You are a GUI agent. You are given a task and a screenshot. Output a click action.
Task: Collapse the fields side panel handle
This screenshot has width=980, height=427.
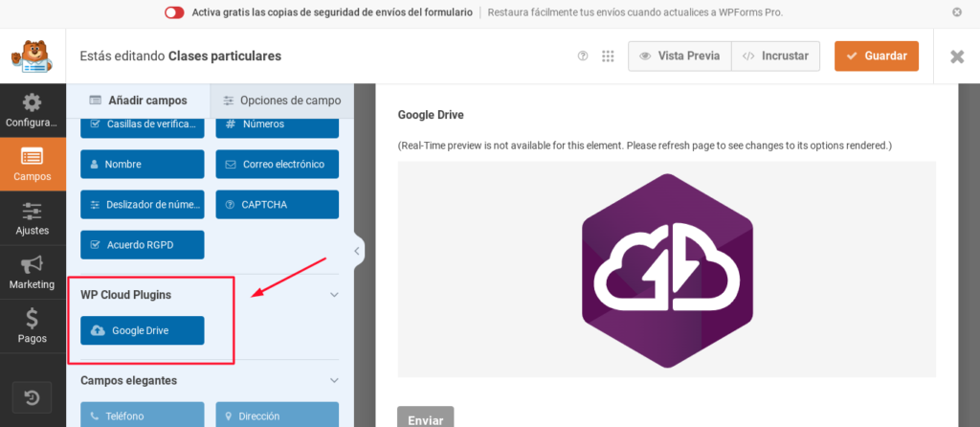(x=358, y=252)
